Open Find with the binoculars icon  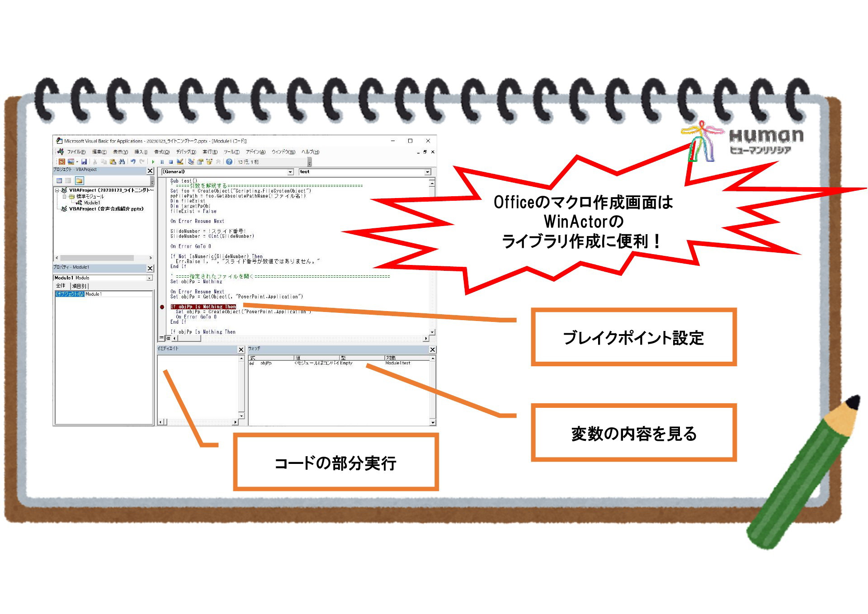coord(122,161)
